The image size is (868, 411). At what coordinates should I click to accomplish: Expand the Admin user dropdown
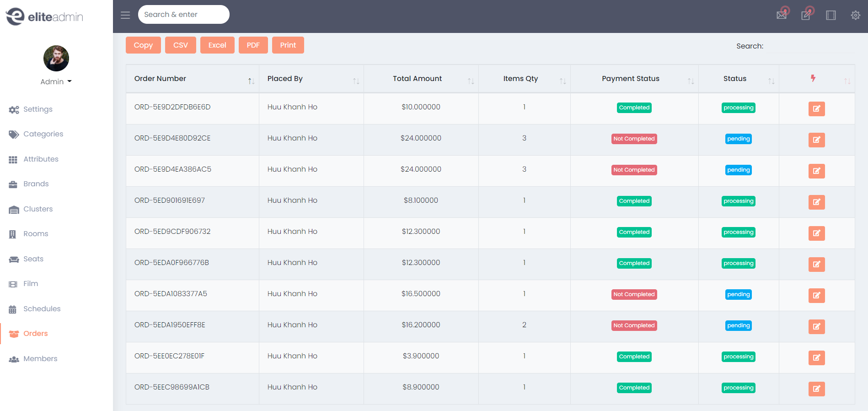click(56, 81)
